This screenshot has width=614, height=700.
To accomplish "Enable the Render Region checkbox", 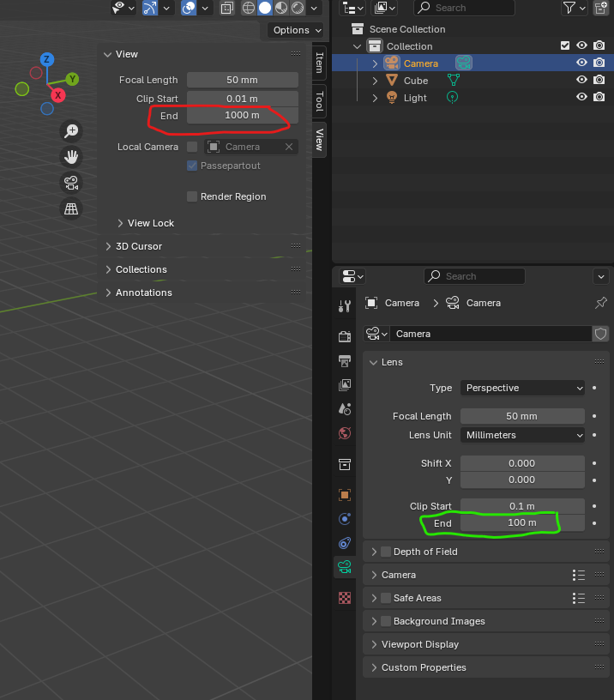I will (192, 196).
